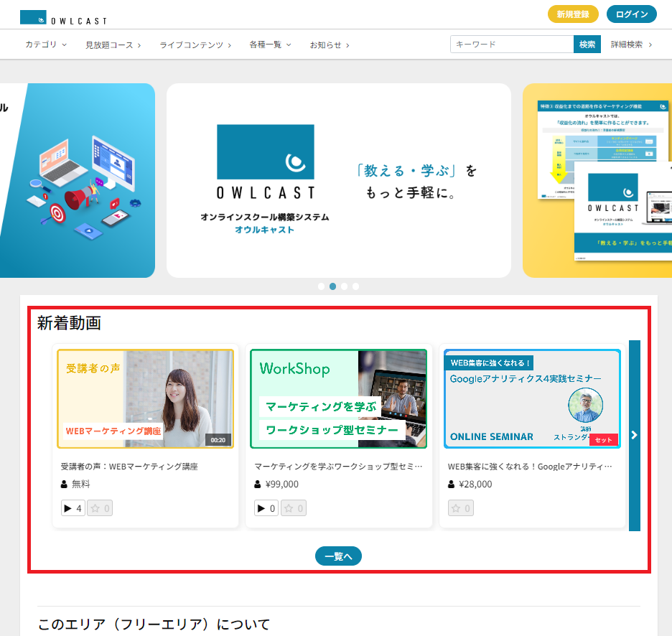The height and width of the screenshot is (636, 672).
Task: Click the 新着動画 section heading
Action: [x=69, y=323]
